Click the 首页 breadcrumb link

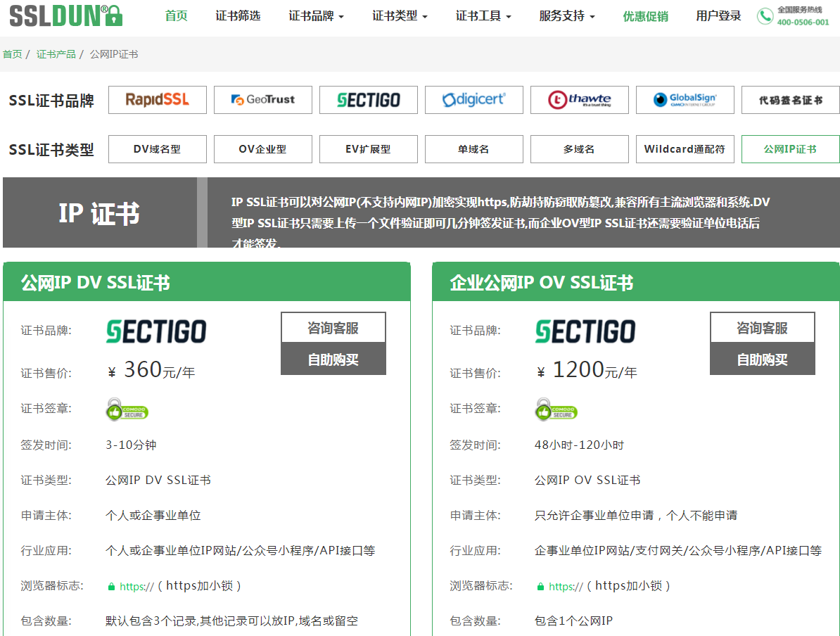tap(13, 54)
